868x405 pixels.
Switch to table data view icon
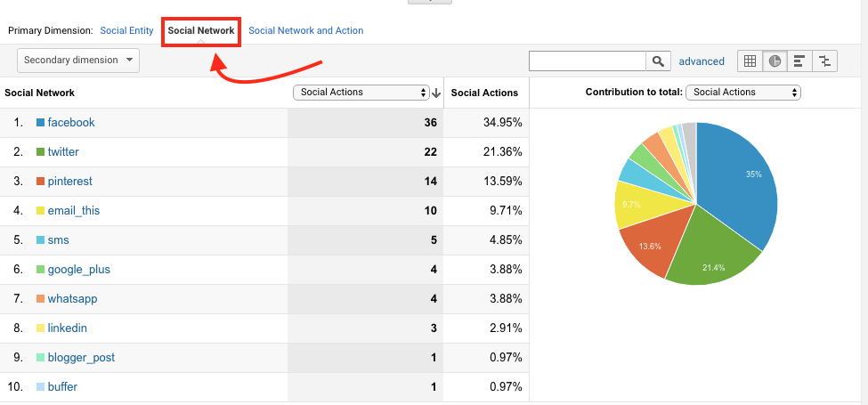(750, 61)
